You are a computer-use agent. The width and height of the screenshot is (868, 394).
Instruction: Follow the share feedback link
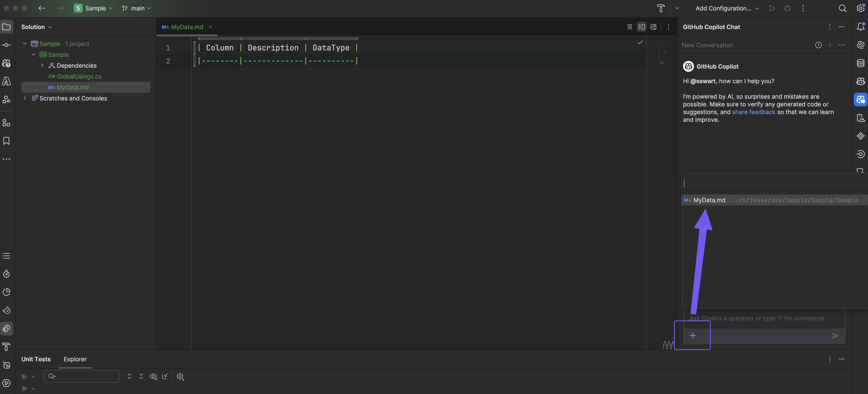tap(753, 112)
